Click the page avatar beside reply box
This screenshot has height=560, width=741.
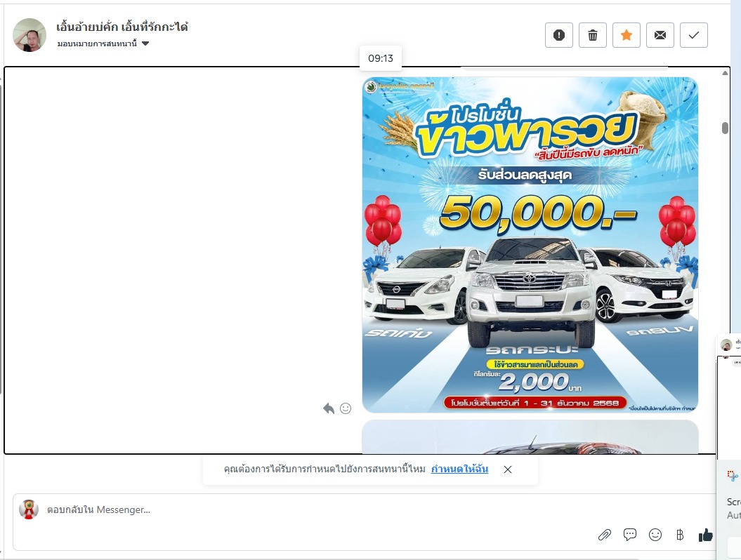[29, 509]
